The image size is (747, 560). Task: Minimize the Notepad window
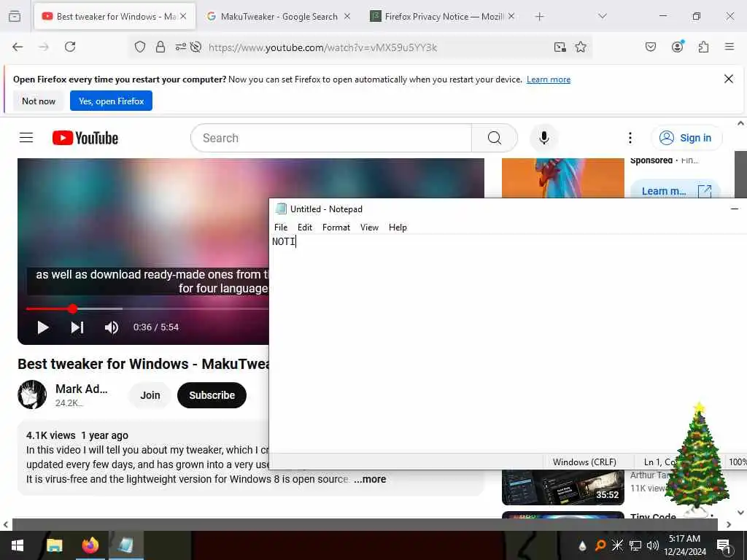(x=734, y=209)
